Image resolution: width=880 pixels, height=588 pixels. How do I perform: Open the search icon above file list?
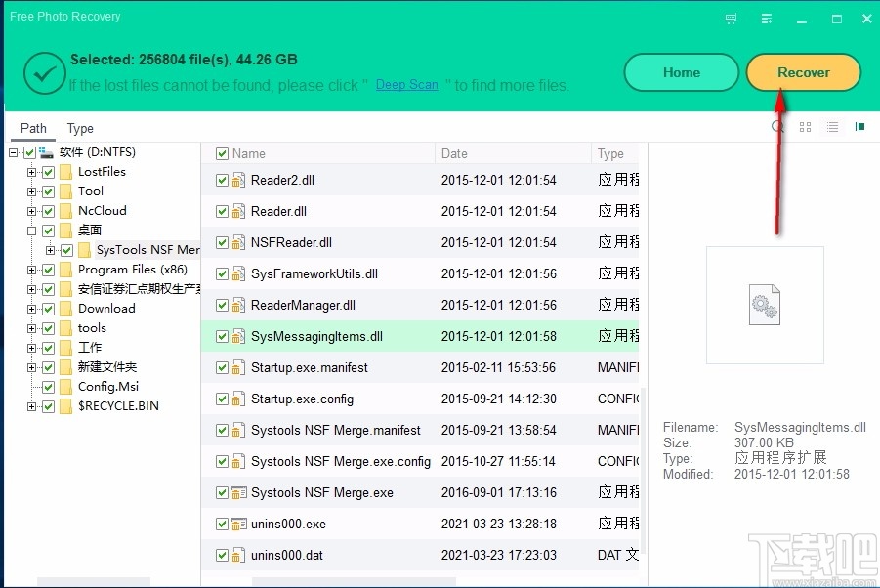pyautogui.click(x=777, y=126)
